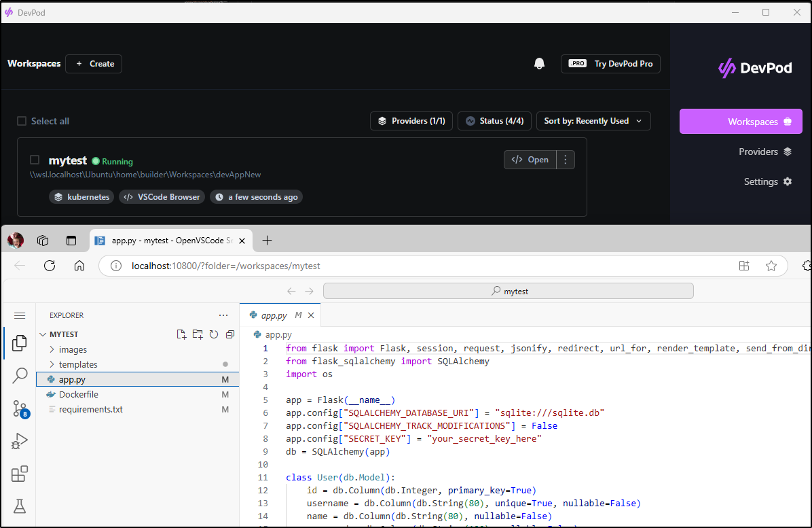Toggle browser vertical tabs icon

pyautogui.click(x=71, y=241)
